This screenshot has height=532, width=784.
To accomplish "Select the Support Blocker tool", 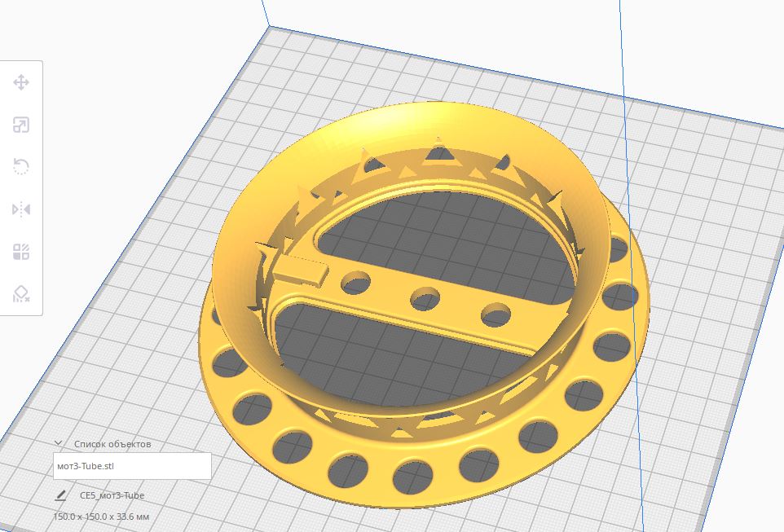I will pos(21,294).
